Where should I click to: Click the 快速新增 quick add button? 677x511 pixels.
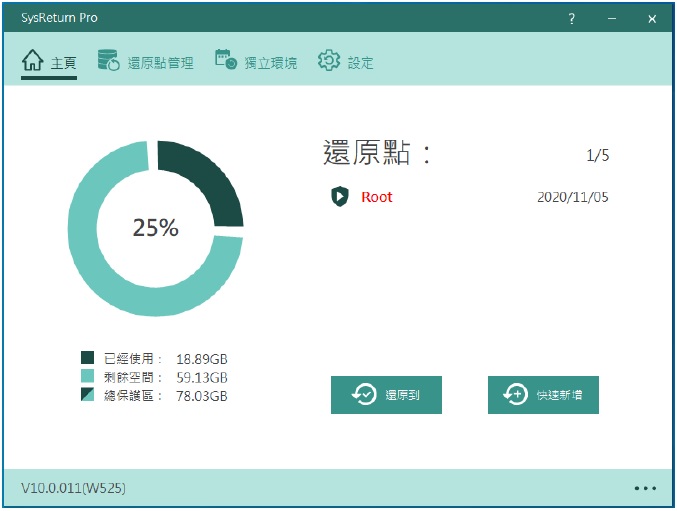click(x=543, y=395)
